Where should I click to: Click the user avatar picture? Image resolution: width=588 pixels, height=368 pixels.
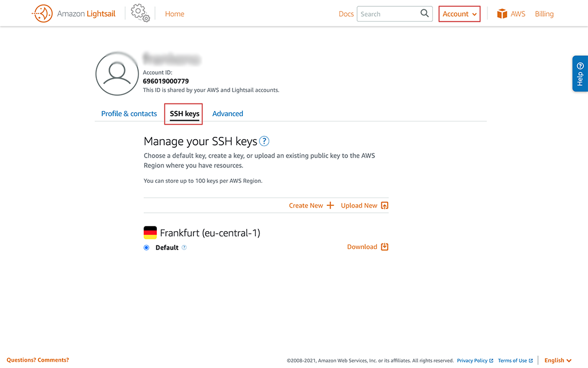click(117, 74)
